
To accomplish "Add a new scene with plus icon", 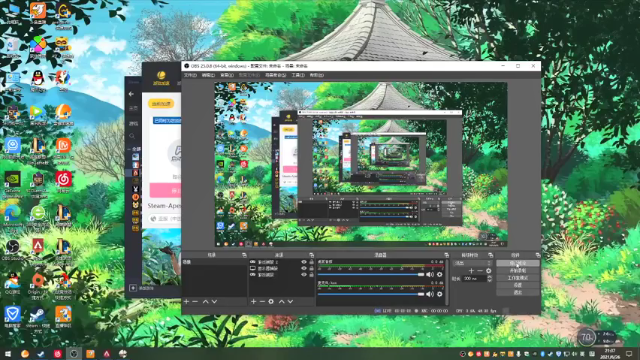I will point(187,302).
